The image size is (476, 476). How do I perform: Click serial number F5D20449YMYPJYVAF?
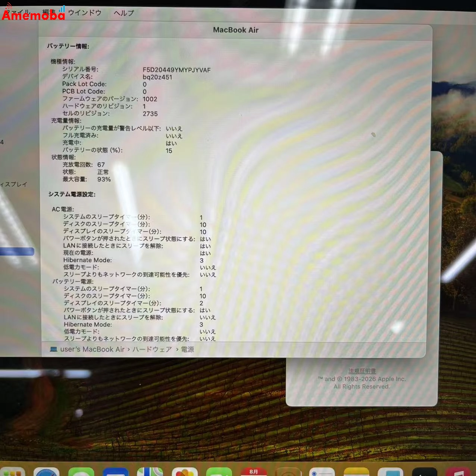click(176, 70)
